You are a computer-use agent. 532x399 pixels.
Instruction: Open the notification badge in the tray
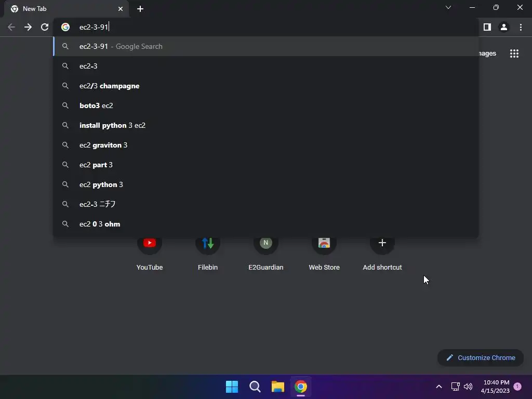tap(517, 387)
